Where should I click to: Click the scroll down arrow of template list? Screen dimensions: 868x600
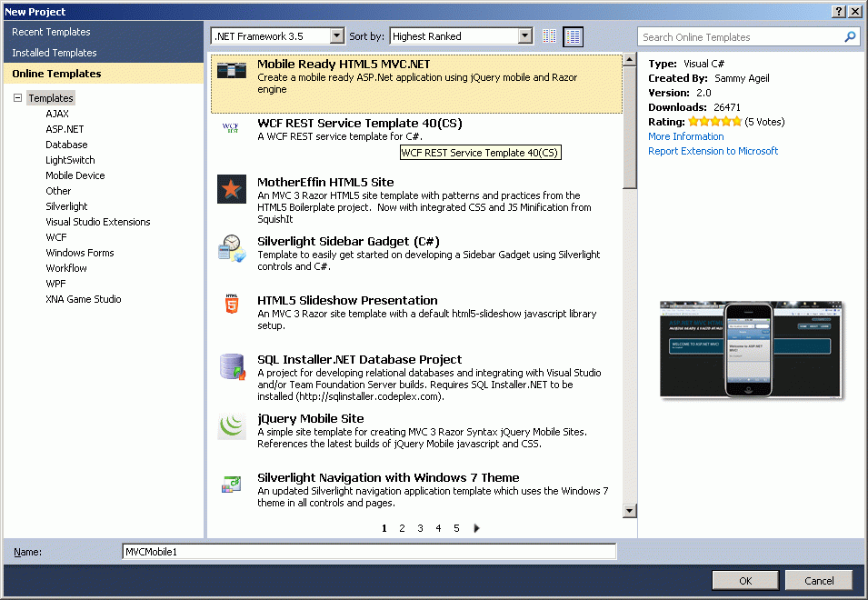(629, 510)
